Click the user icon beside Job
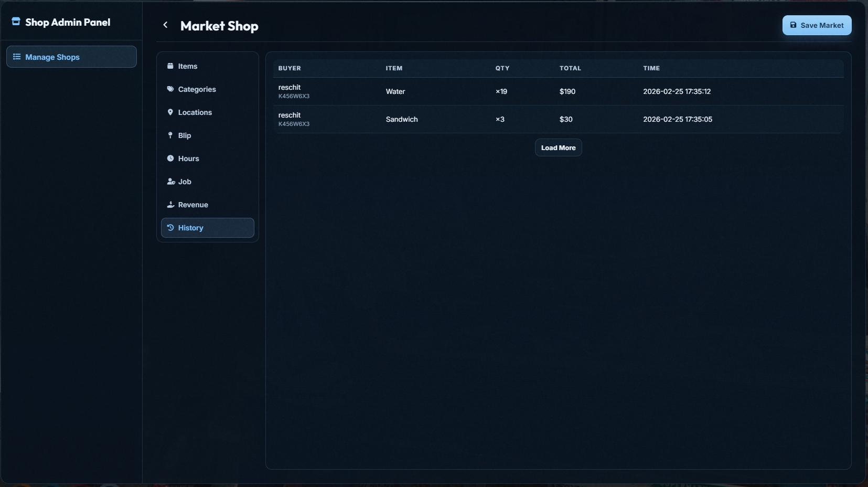Image resolution: width=868 pixels, height=487 pixels. tap(171, 182)
